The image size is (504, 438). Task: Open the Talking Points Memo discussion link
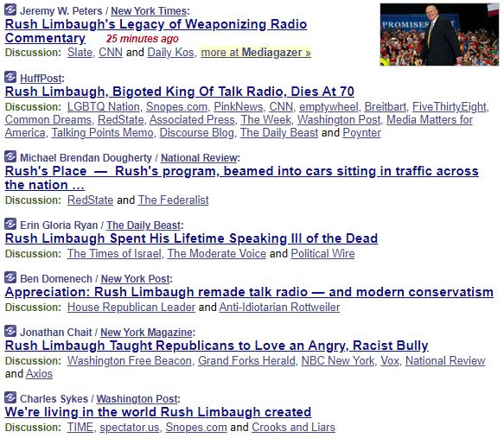103,133
